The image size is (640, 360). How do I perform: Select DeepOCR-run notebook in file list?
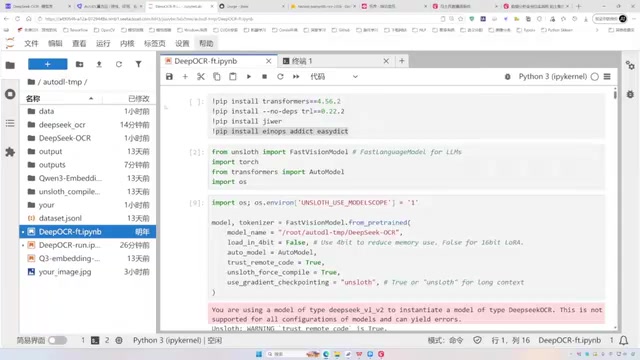click(x=88, y=245)
